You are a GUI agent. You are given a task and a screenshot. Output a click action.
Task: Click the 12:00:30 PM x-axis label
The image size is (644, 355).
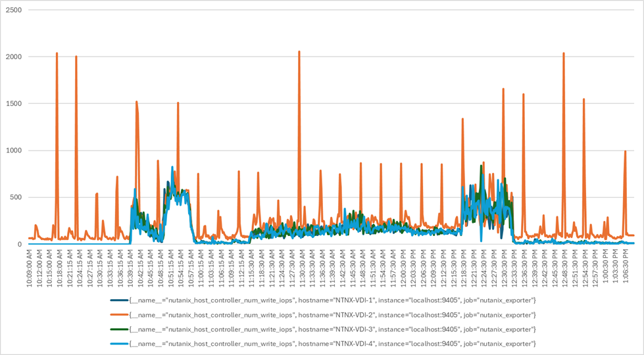[x=403, y=270]
